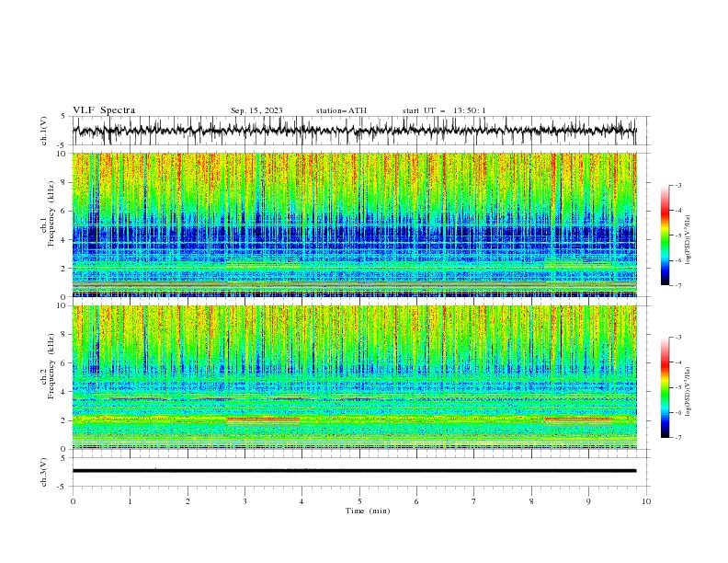Viewport: 728px width, 563px height.
Task: Click the "VLF Spectra" title text
Action: point(104,110)
